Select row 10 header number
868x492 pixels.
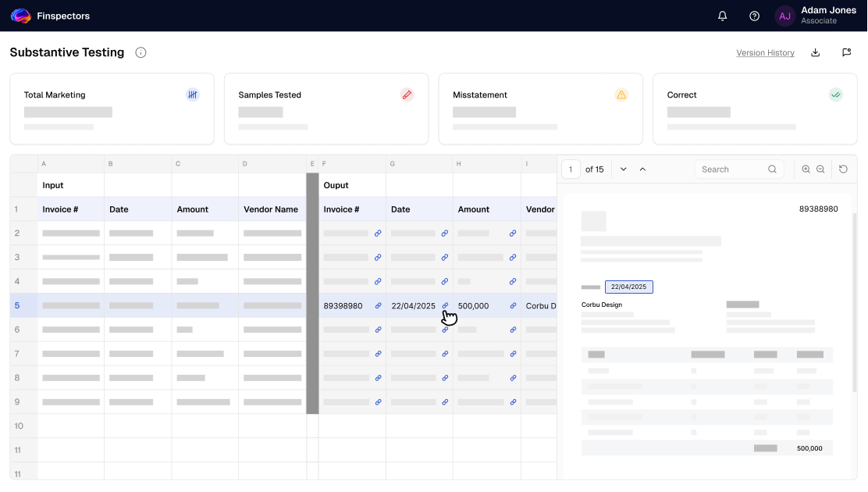point(23,426)
